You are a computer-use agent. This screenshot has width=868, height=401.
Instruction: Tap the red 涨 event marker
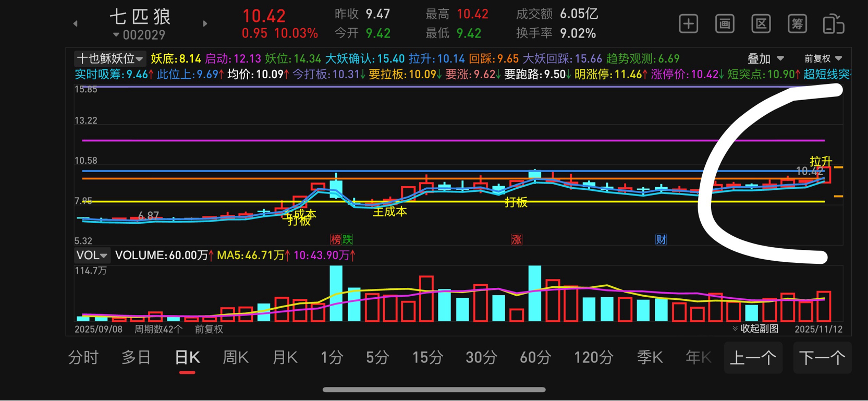point(517,239)
